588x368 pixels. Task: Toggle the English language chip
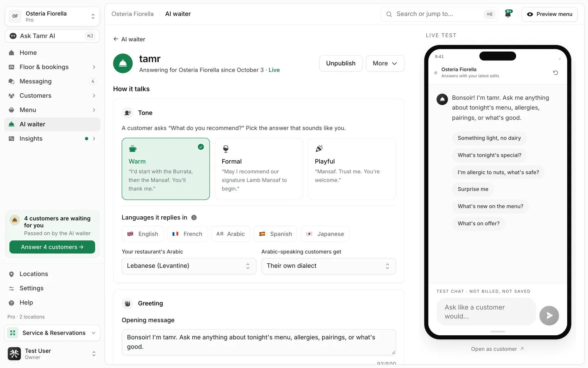[x=143, y=234]
